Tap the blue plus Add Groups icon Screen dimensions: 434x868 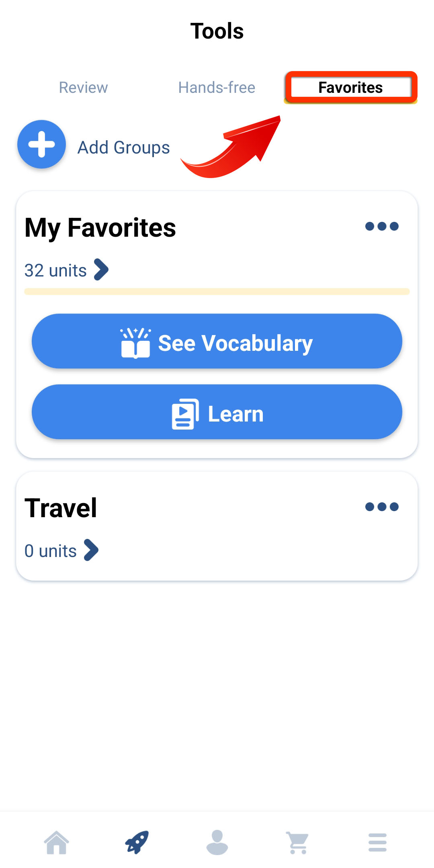coord(41,144)
